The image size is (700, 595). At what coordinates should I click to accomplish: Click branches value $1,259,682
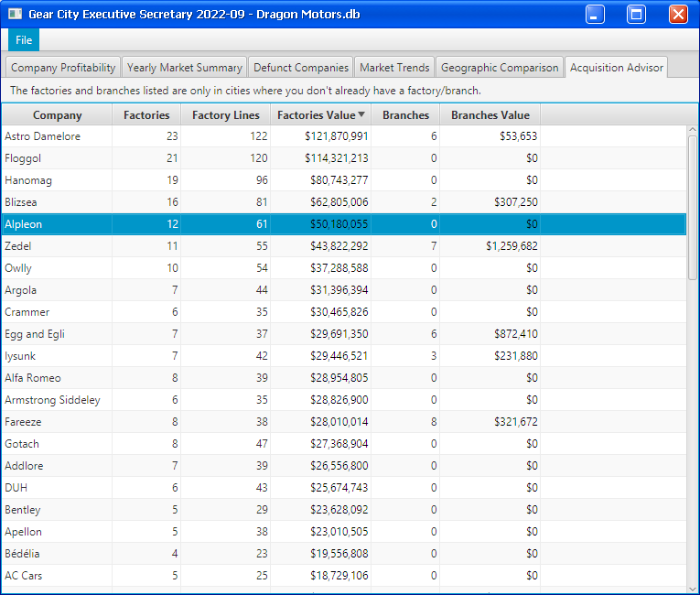pos(512,245)
